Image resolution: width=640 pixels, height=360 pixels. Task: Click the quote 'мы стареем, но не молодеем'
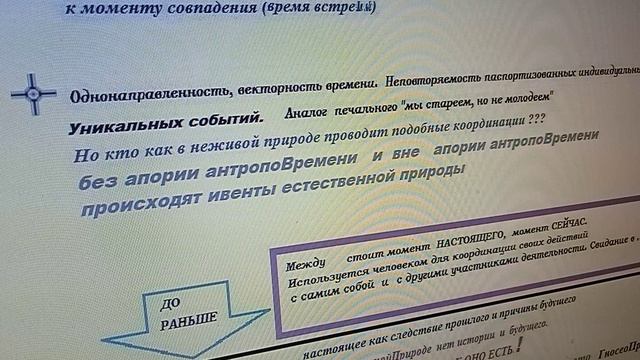click(x=478, y=102)
